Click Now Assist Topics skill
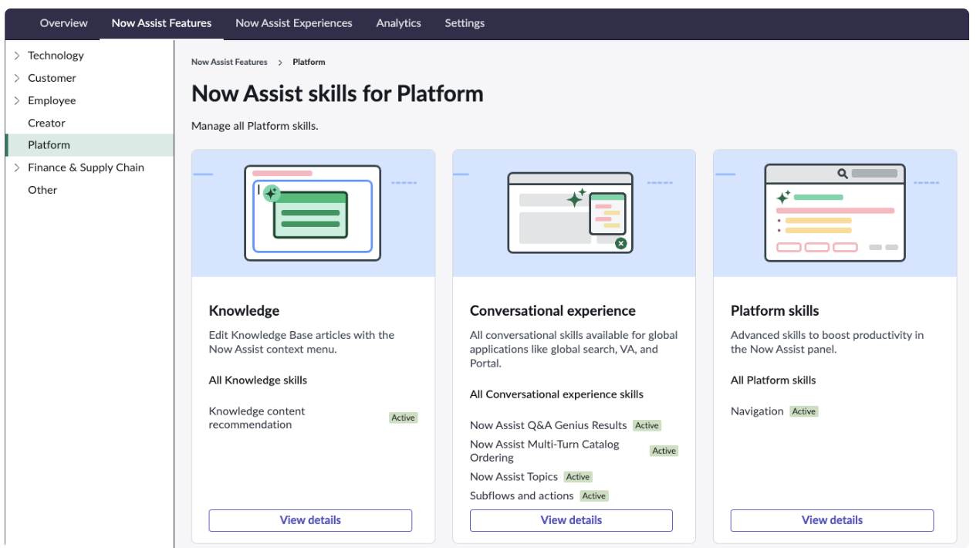The width and height of the screenshot is (980, 548). [x=514, y=477]
